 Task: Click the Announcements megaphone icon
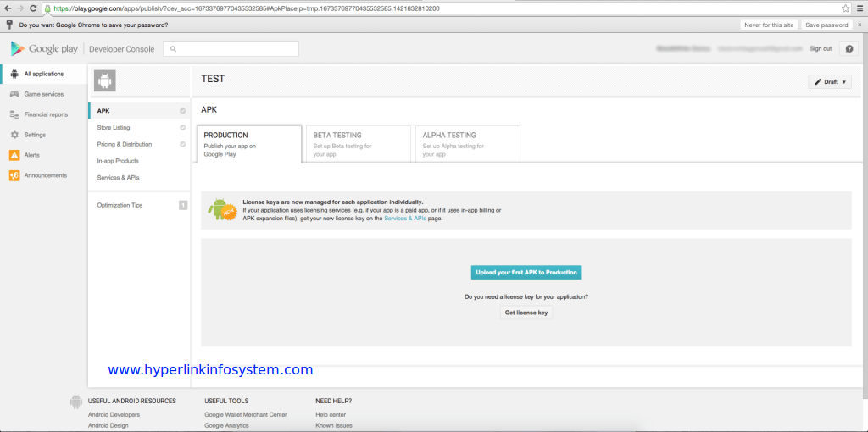[14, 175]
